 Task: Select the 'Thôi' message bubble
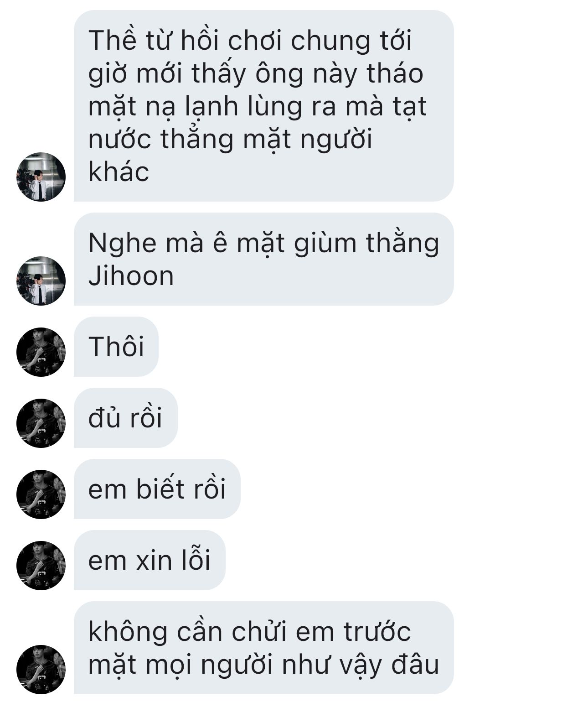(x=116, y=347)
